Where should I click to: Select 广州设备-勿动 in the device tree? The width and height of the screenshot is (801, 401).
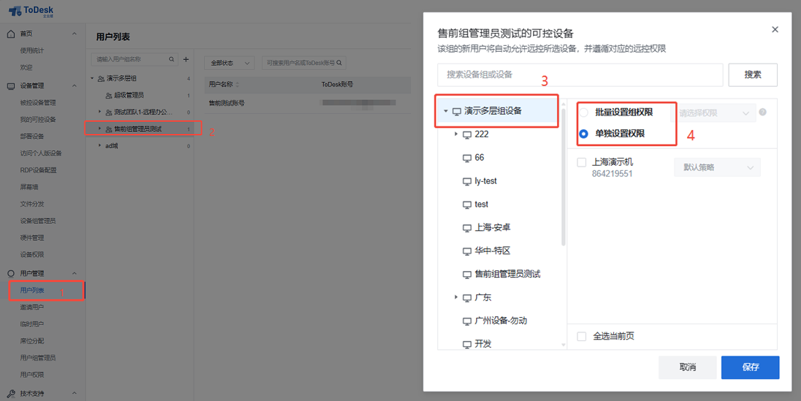coord(501,321)
